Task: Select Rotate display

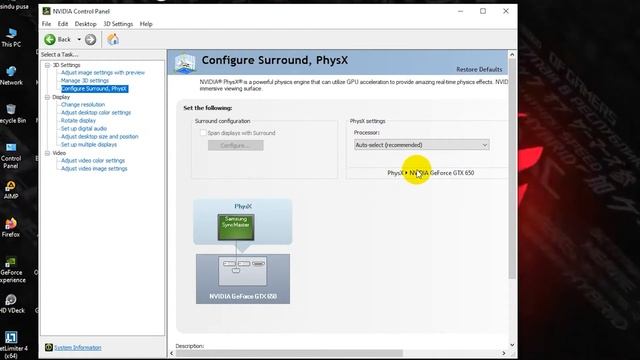Action: click(78, 121)
